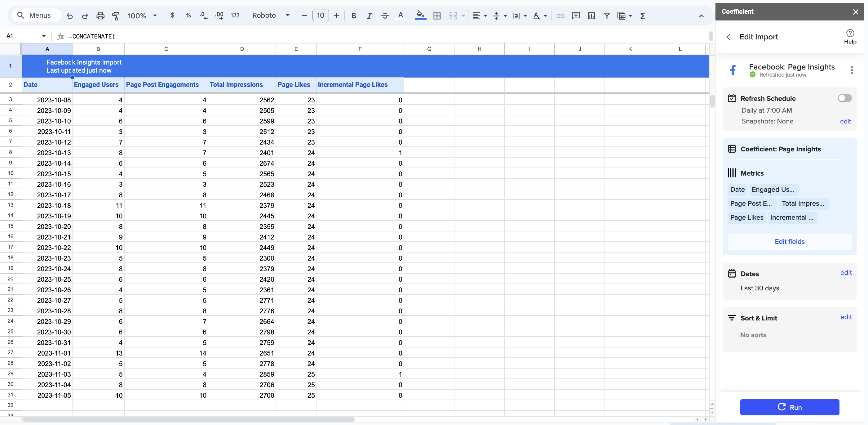The image size is (868, 425).
Task: Open the Borders tool
Action: tap(437, 16)
